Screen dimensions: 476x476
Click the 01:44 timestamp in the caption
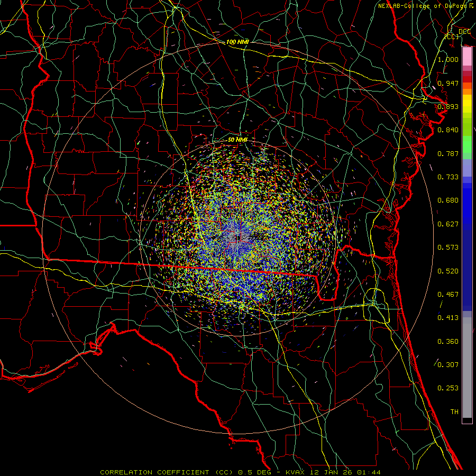(x=369, y=472)
